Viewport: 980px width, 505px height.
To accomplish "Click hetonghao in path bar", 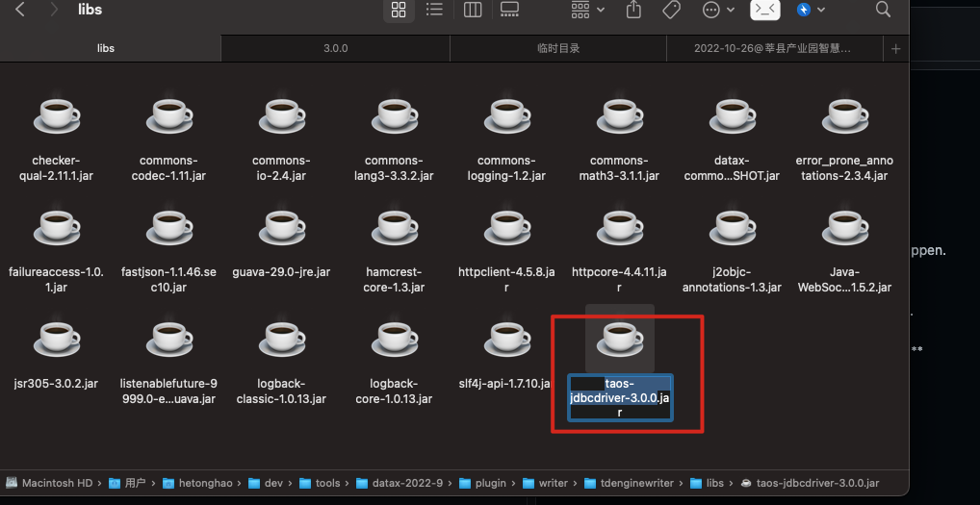I will [197, 483].
